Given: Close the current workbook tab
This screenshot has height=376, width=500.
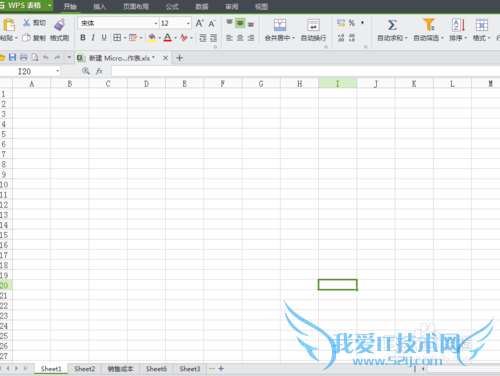Looking at the screenshot, I should point(165,58).
